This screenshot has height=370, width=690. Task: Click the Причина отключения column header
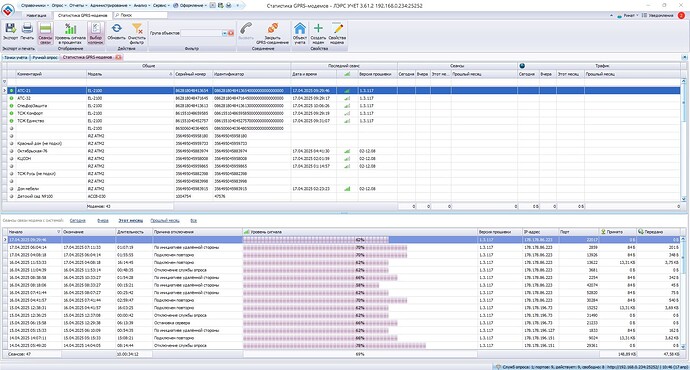(x=197, y=232)
